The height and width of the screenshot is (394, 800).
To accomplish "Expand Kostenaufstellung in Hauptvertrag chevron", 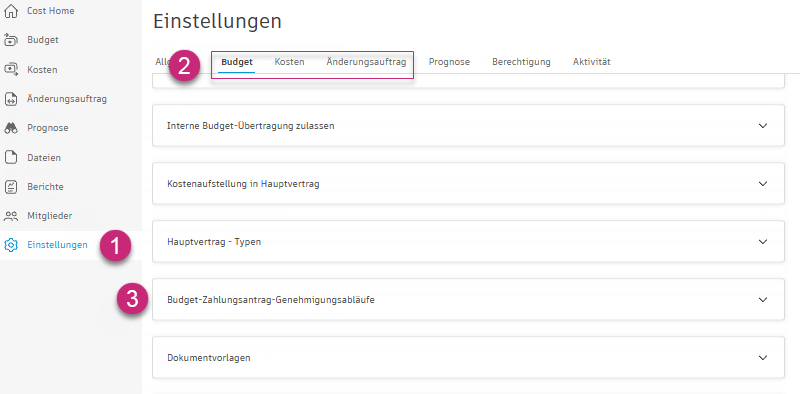I will [763, 184].
